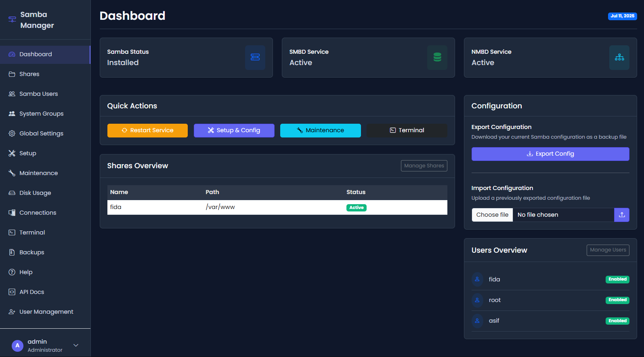Click the Setup tools icon in sidebar
This screenshot has width=644, height=357.
point(12,153)
